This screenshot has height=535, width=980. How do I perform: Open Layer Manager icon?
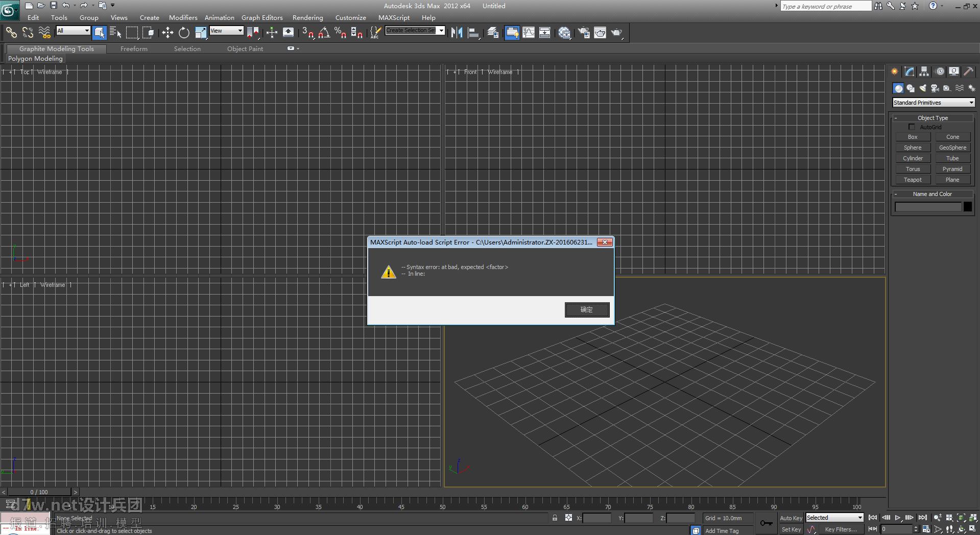493,33
